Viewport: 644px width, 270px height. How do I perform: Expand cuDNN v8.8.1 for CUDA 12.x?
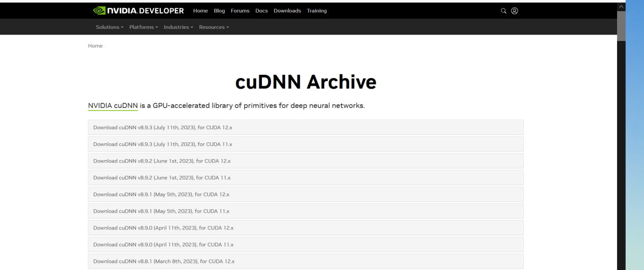point(306,261)
